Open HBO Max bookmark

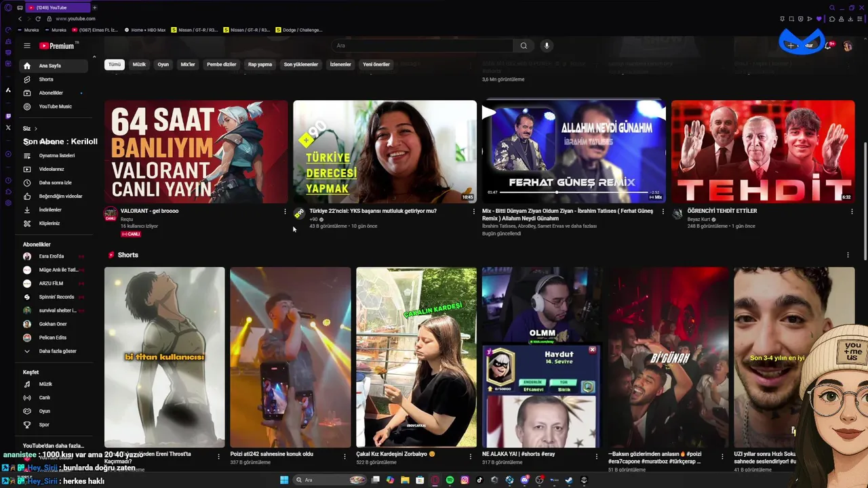click(145, 30)
